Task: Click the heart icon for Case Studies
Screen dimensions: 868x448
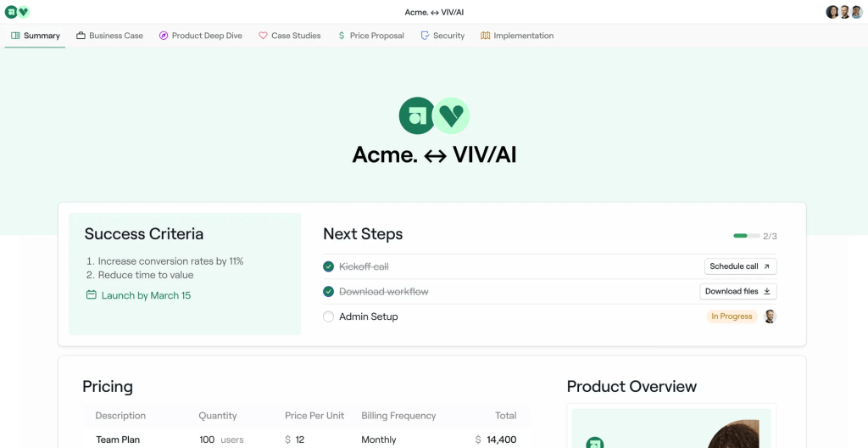Action: click(263, 36)
